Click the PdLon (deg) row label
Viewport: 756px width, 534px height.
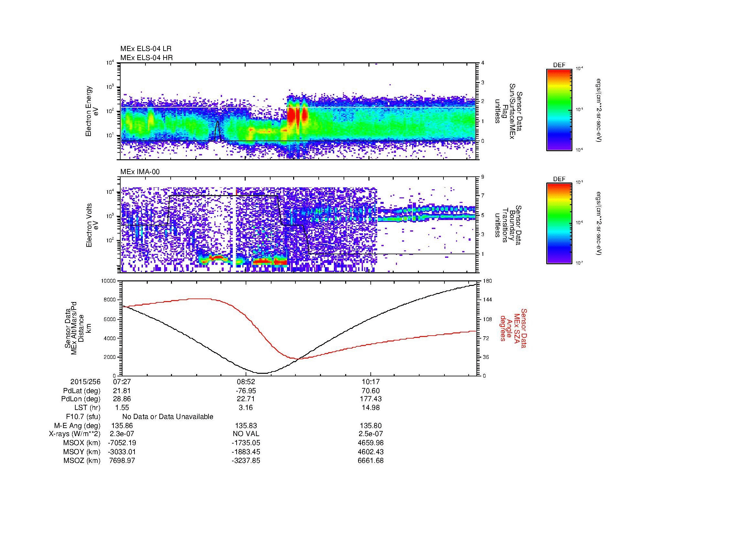(81, 399)
